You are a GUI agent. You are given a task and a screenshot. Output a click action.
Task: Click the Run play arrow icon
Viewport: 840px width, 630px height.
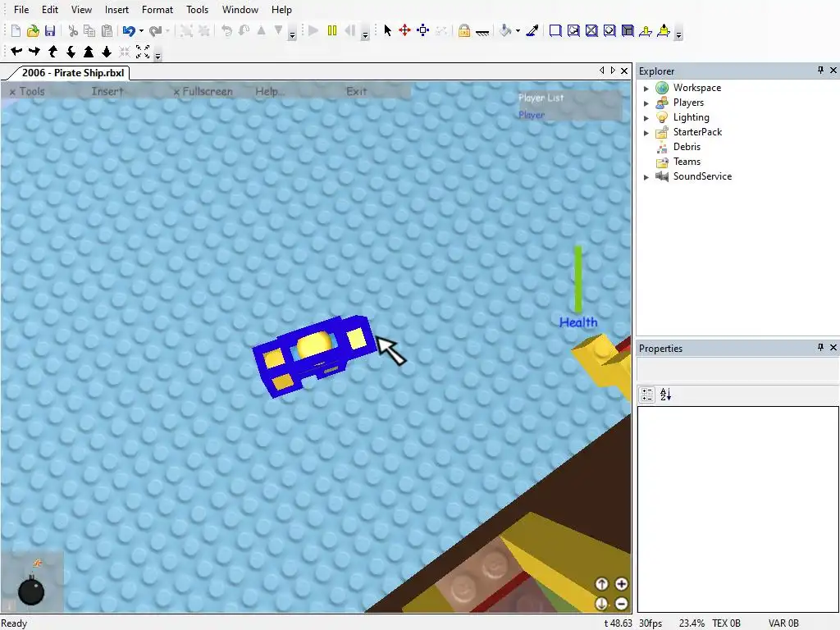[x=314, y=30]
